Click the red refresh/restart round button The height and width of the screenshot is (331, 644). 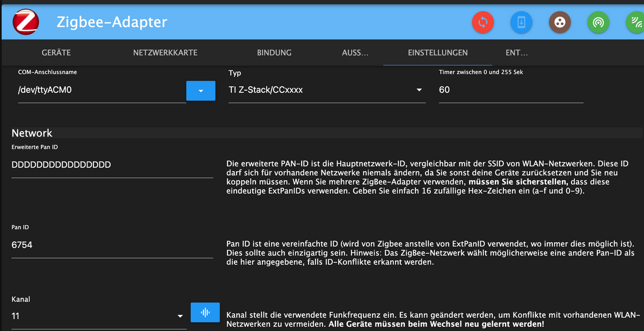(x=482, y=22)
